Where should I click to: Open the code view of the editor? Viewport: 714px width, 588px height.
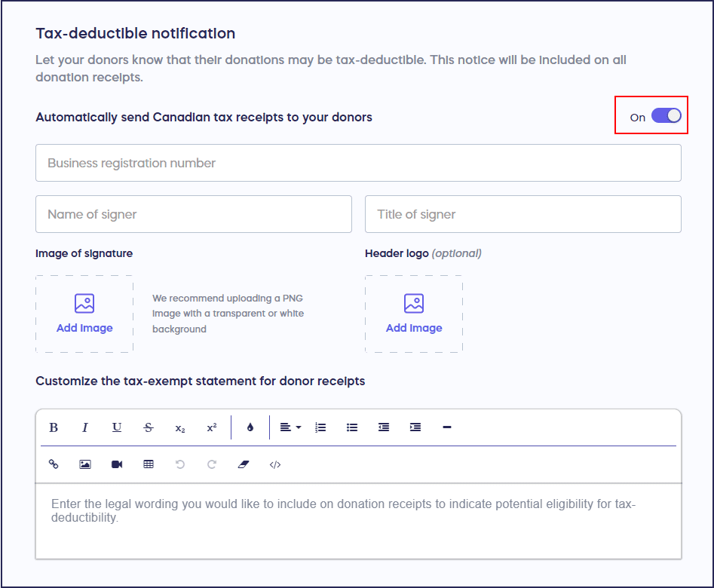point(275,464)
